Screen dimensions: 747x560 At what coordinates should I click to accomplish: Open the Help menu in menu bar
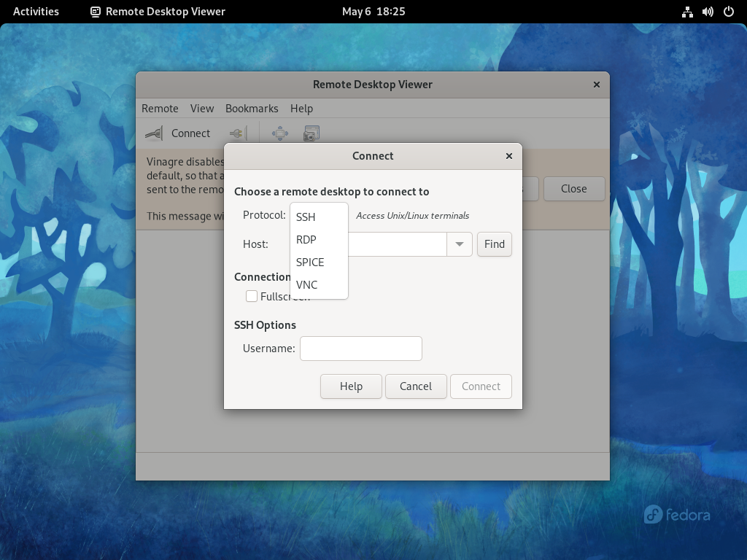[x=301, y=109]
